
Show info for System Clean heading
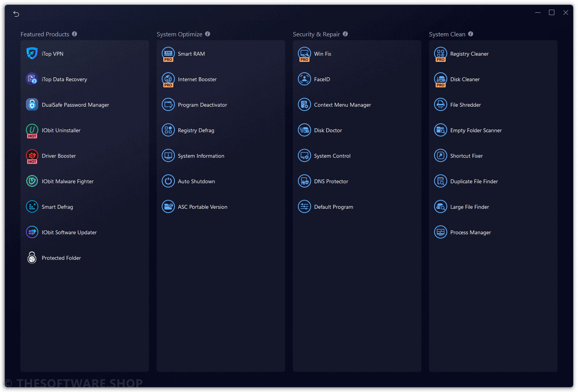(471, 34)
